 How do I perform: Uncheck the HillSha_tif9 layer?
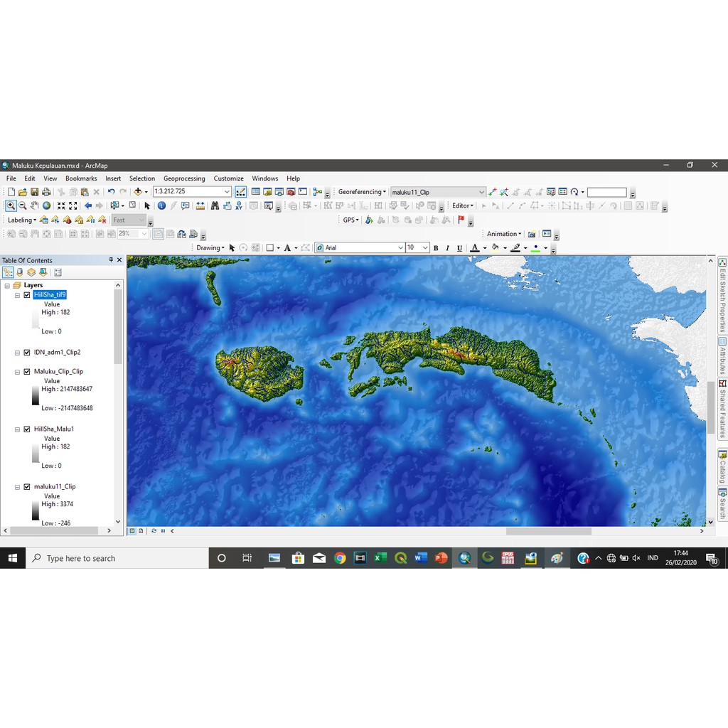(27, 295)
